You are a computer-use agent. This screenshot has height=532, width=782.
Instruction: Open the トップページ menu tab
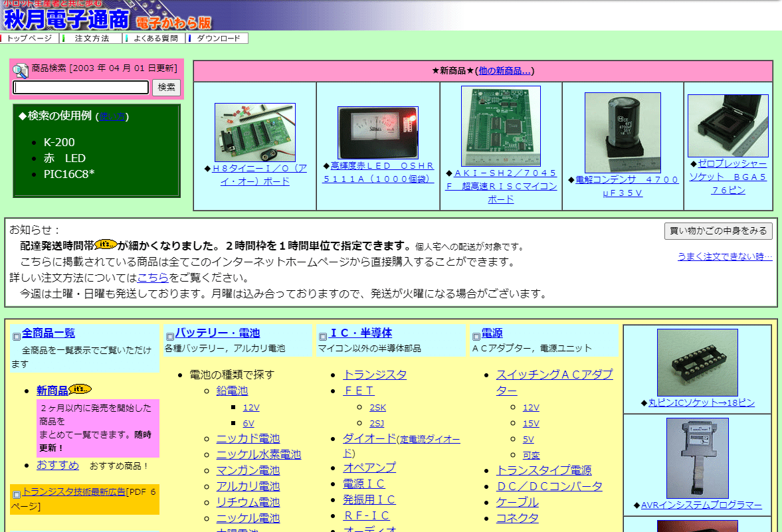tap(29, 39)
